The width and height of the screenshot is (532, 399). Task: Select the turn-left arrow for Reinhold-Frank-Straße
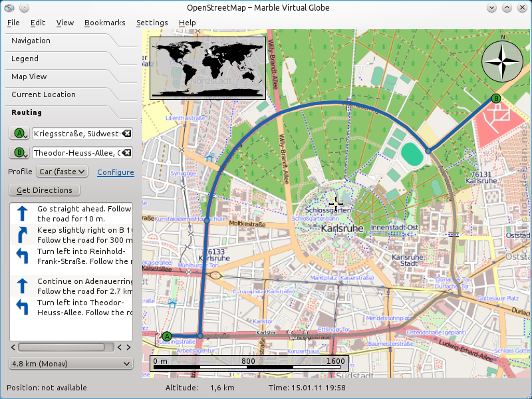[23, 256]
